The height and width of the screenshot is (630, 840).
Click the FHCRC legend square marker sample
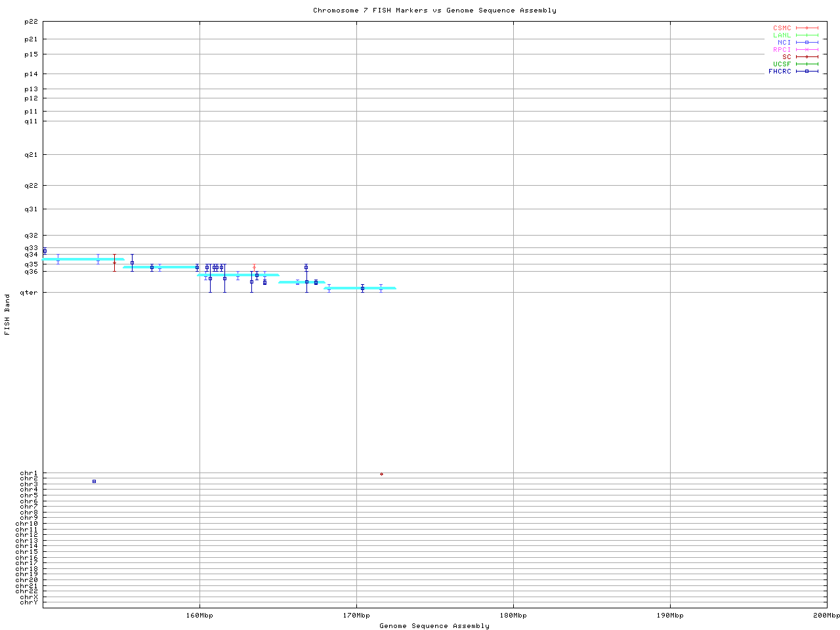(807, 71)
